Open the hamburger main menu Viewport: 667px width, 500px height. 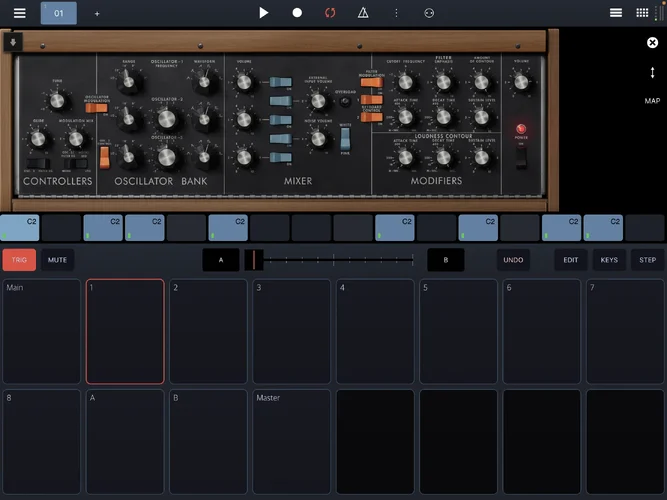20,13
